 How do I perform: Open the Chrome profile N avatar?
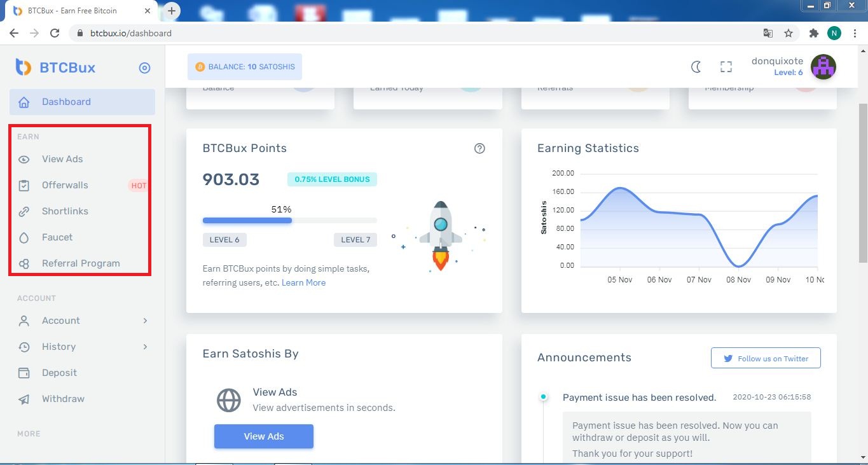[834, 33]
